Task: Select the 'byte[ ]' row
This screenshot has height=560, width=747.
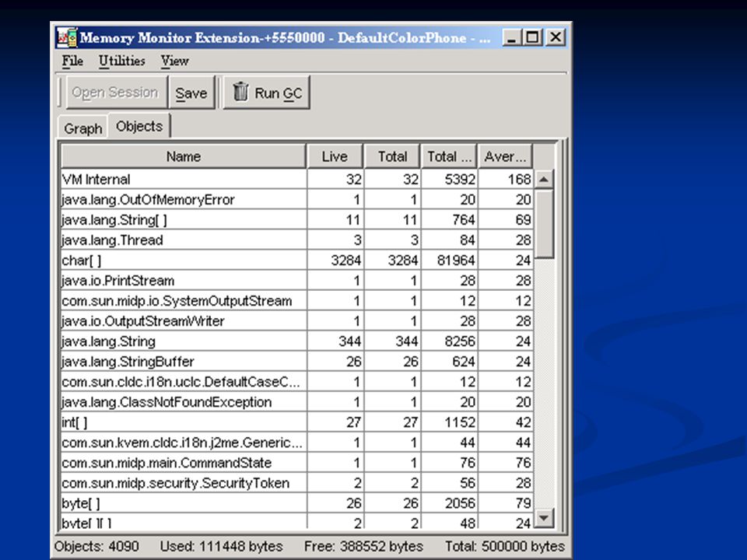Action: pyautogui.click(x=296, y=503)
